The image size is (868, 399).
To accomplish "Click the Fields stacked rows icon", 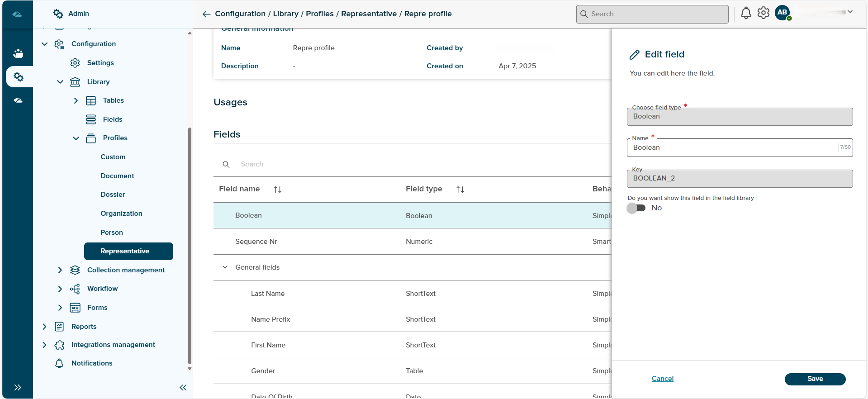I will point(91,119).
